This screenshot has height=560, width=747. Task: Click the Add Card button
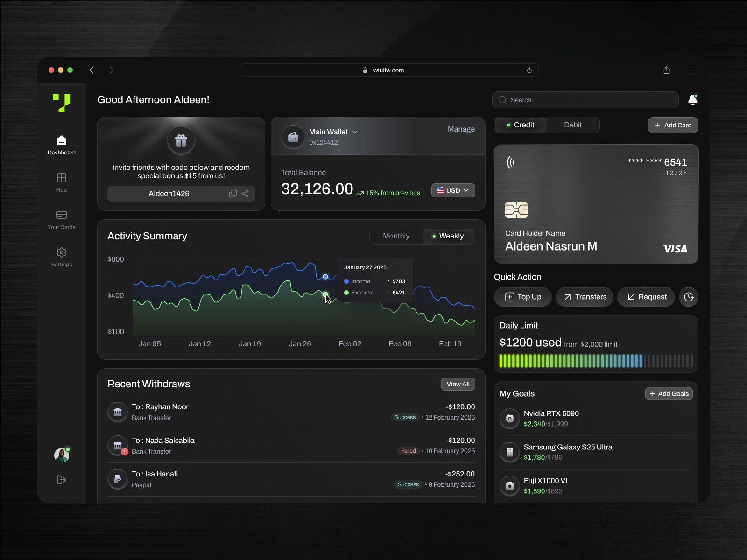672,125
